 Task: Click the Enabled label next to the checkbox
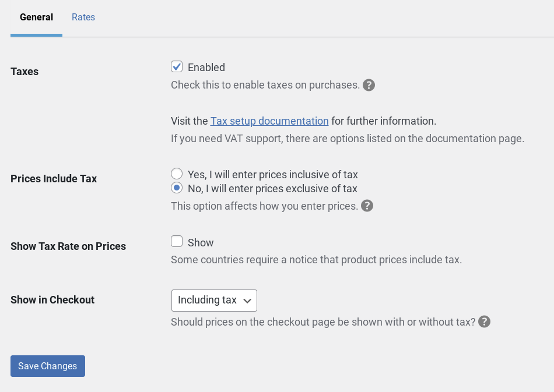[x=206, y=67]
